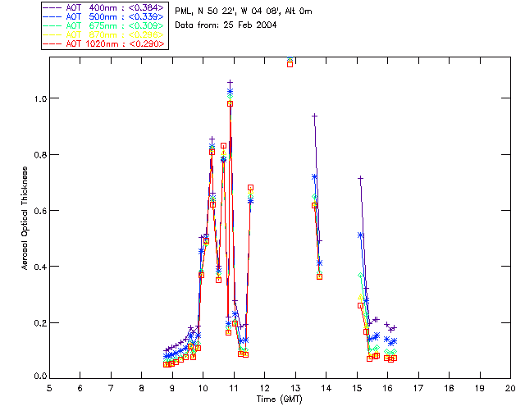Click the y-axis tick label 0.0
This screenshot has height=420, width=525.
click(x=40, y=377)
